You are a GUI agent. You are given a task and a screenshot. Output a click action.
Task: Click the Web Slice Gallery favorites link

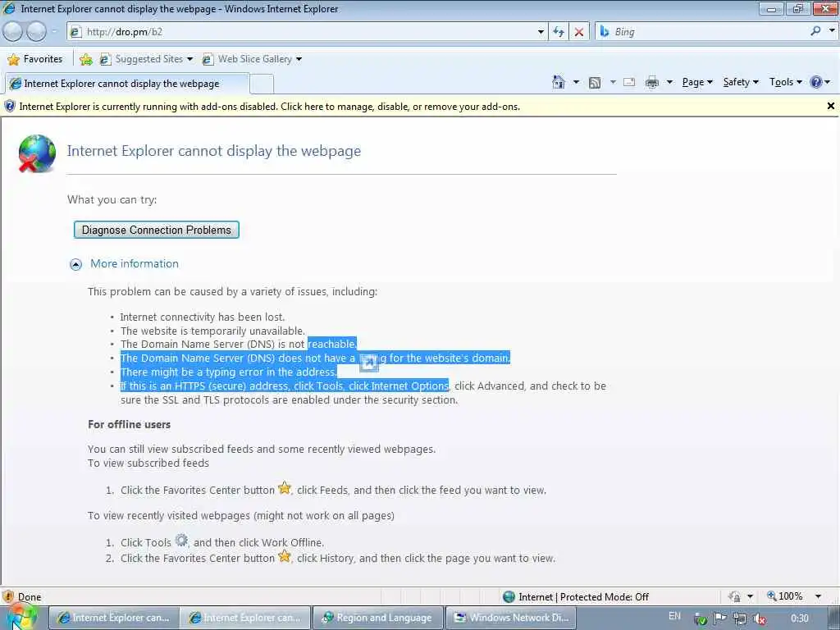tap(248, 59)
